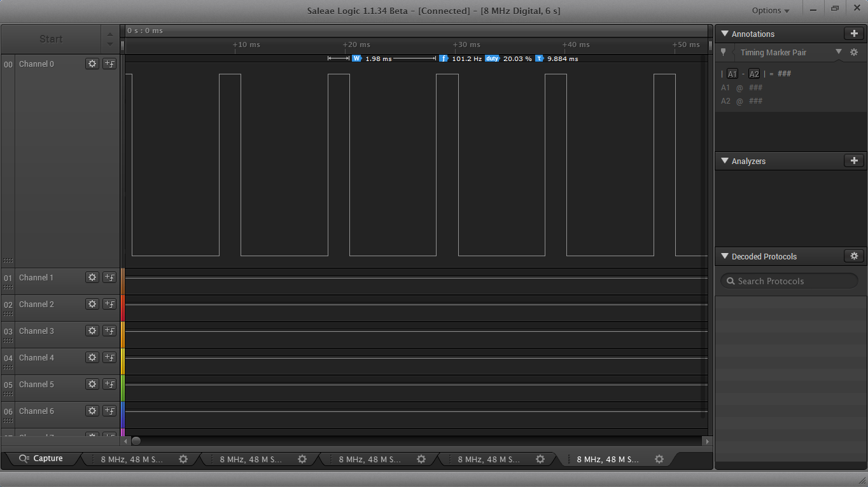The width and height of the screenshot is (868, 487).
Task: Click drag handle dots of Channel 0
Action: [8, 260]
